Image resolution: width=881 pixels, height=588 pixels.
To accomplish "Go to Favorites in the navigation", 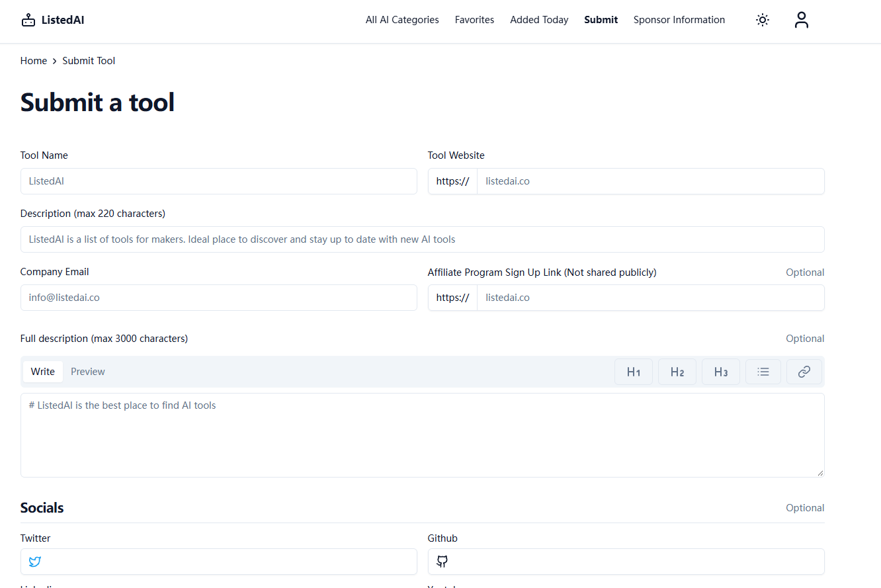I will [474, 20].
